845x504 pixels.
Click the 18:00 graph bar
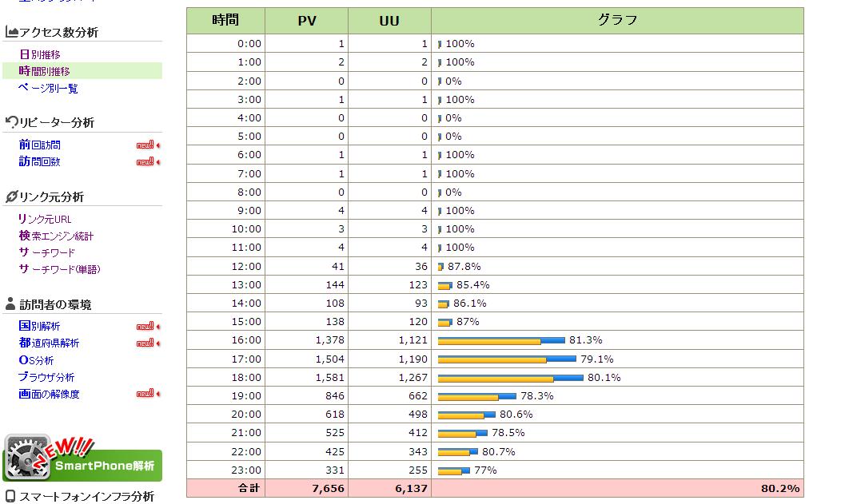(x=510, y=378)
